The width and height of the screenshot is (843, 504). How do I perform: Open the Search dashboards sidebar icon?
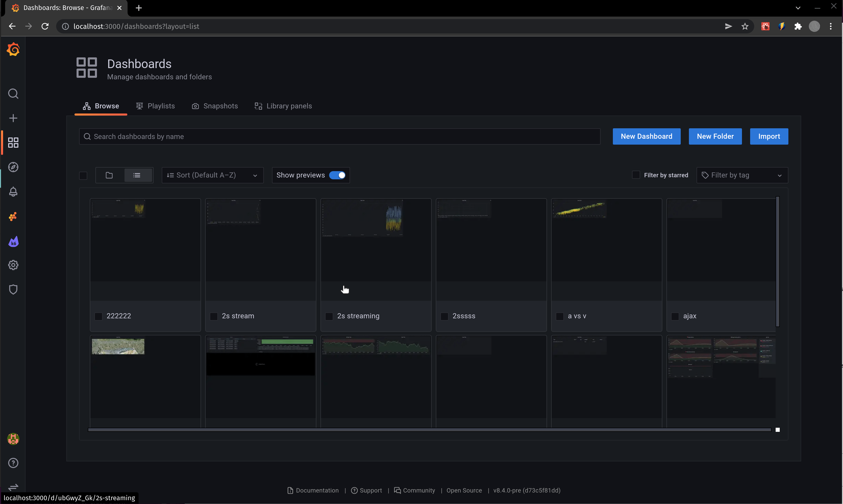pyautogui.click(x=13, y=93)
